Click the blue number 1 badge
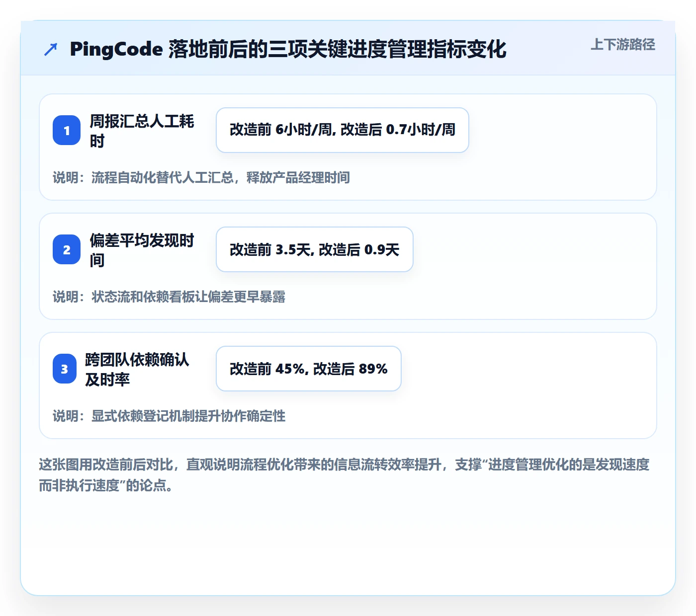The image size is (696, 616). 67,130
